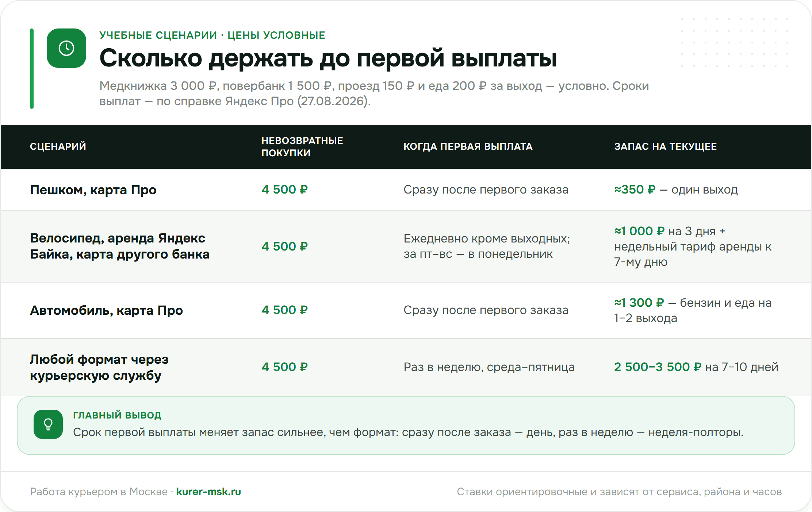Click 'Велосипед, аренда Яндекс Байка' row title
This screenshot has height=512, width=812.
[x=120, y=246]
